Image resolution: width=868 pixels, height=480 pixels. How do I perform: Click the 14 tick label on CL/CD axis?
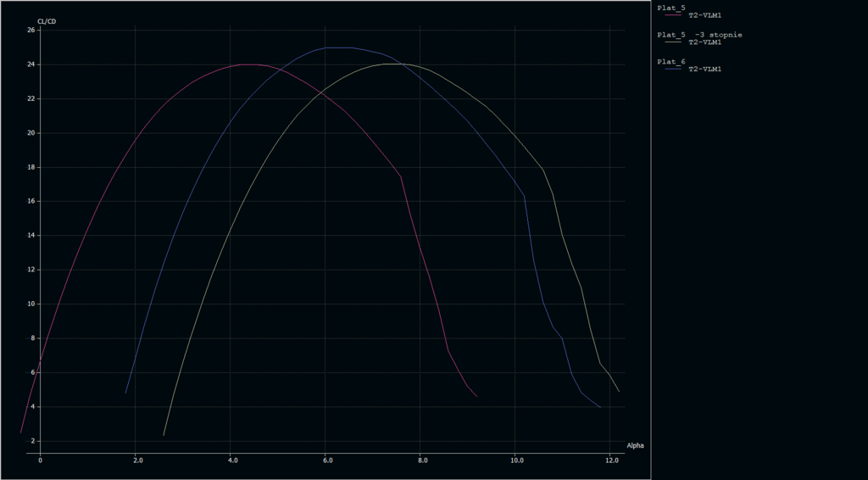coord(31,236)
